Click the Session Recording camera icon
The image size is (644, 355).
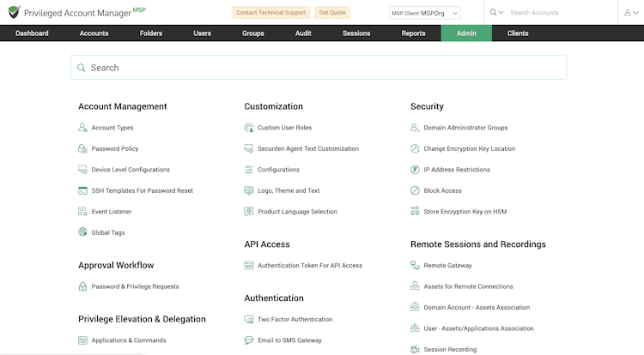pyautogui.click(x=415, y=349)
